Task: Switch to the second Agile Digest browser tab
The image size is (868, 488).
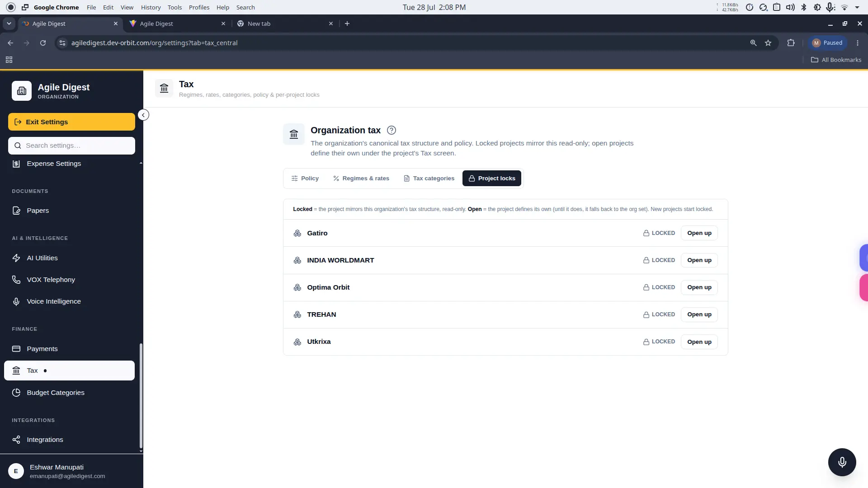Action: click(177, 23)
